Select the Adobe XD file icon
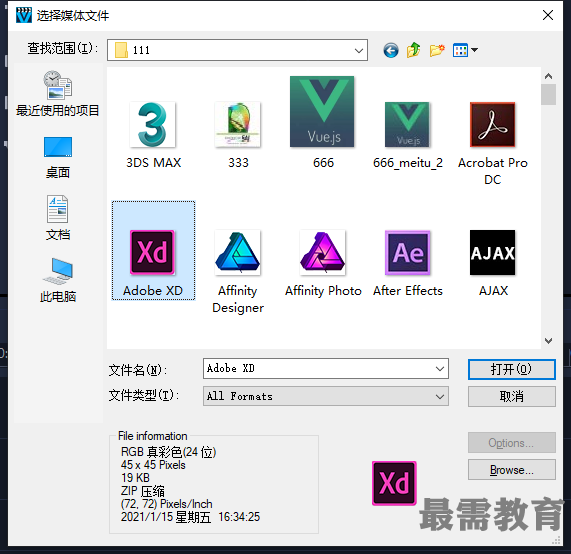Screen dimensions: 571x554 (153, 252)
